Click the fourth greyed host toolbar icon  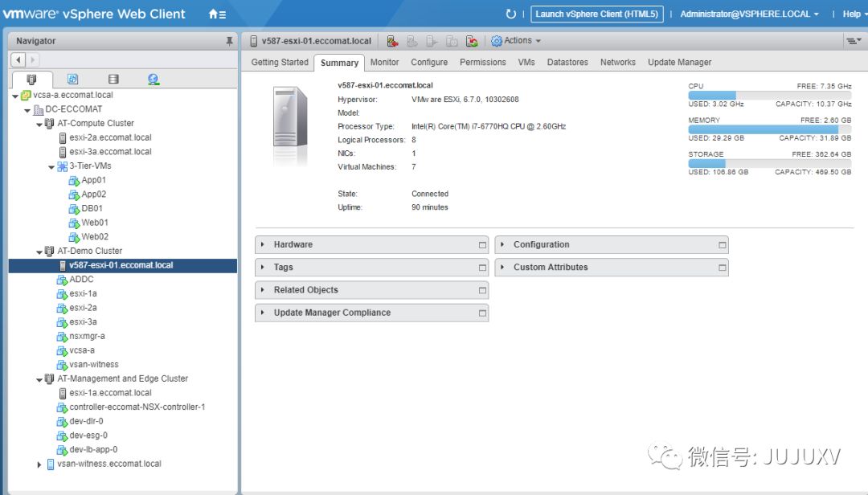pyautogui.click(x=452, y=41)
